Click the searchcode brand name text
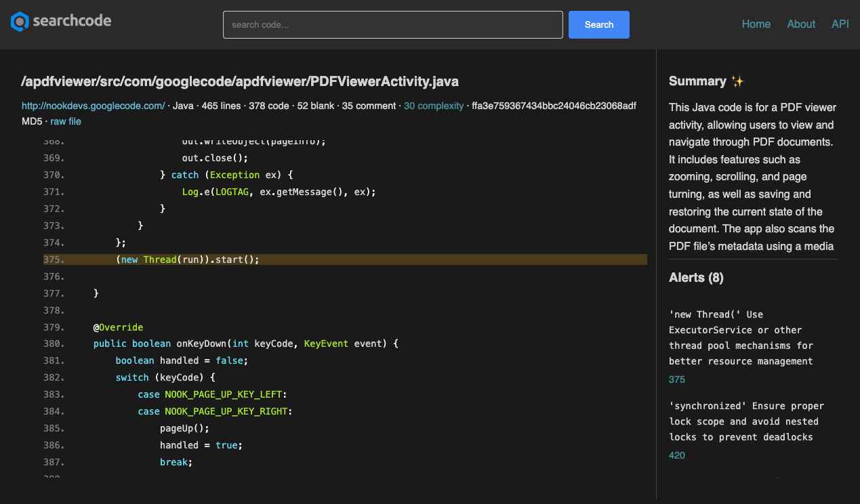 72,22
